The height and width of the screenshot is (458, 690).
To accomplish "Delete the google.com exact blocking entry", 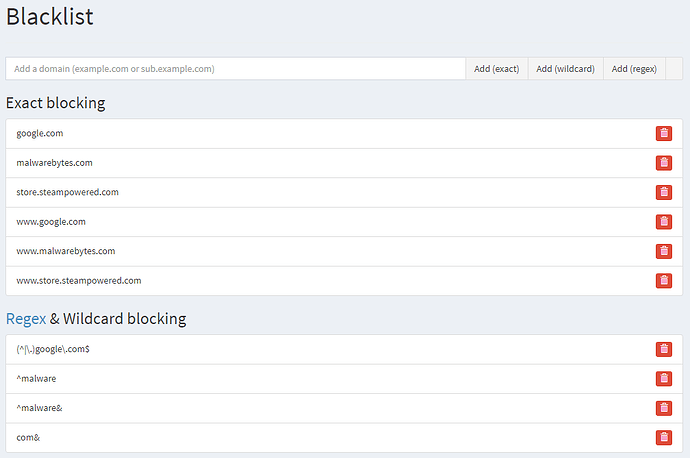I will [664, 133].
